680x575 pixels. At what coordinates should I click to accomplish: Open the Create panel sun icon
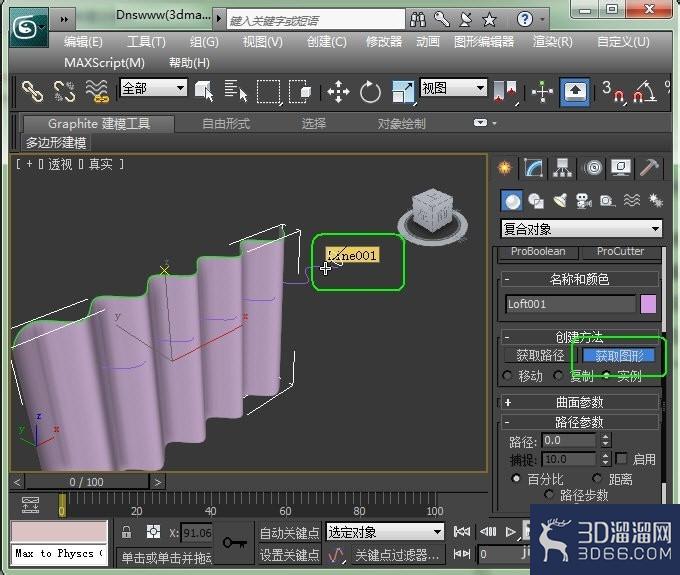point(504,167)
